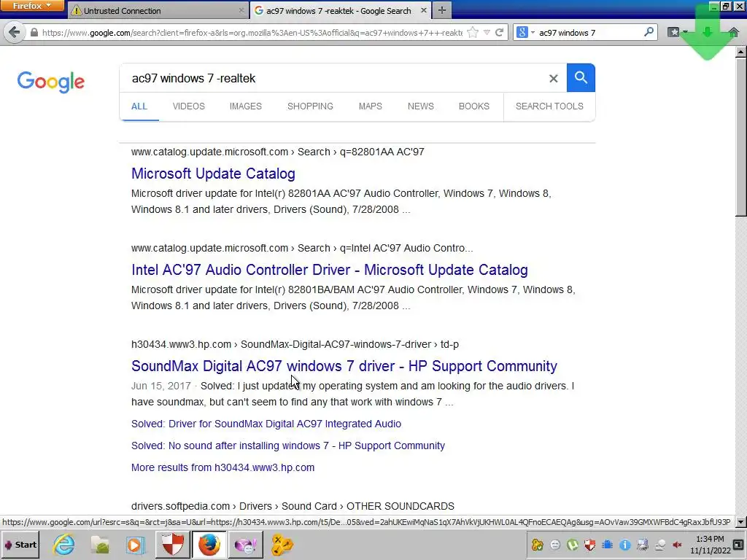The image size is (747, 560).
Task: Click the page scrollbar up arrow
Action: (741, 52)
